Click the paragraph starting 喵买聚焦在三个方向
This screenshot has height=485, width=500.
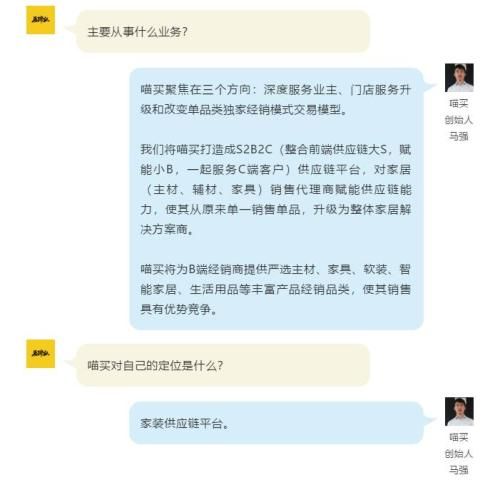tap(275, 99)
